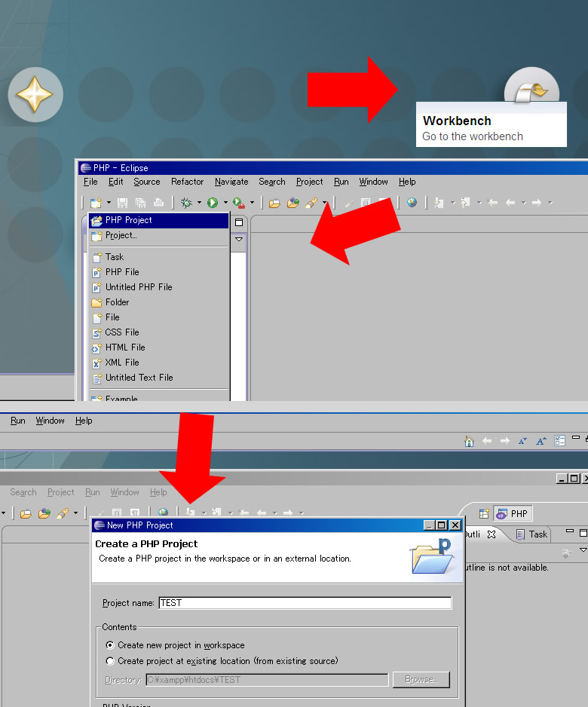Choose PHP File from the New dropdown list
Screen dimensions: 588x707
(159, 272)
